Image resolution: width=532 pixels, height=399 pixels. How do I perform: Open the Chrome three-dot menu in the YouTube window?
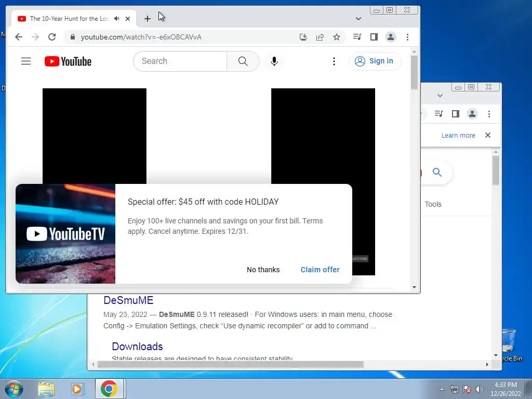(407, 37)
